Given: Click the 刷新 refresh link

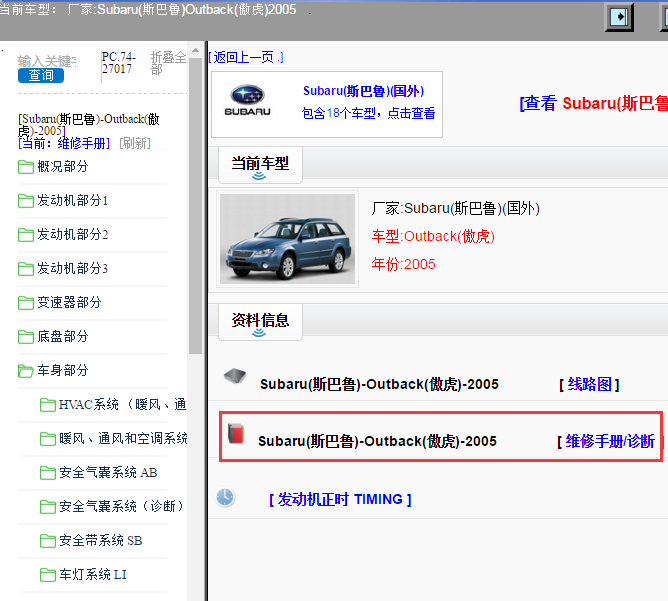Looking at the screenshot, I should point(135,144).
